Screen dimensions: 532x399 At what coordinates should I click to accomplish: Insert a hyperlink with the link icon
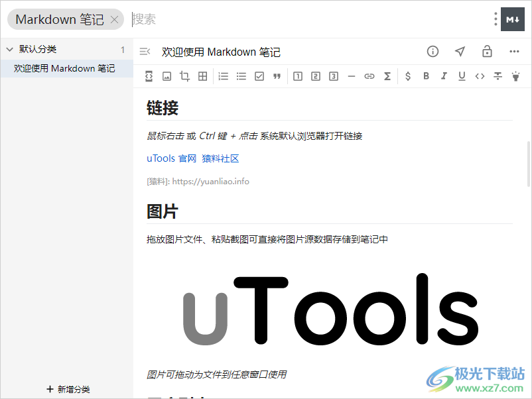point(369,76)
